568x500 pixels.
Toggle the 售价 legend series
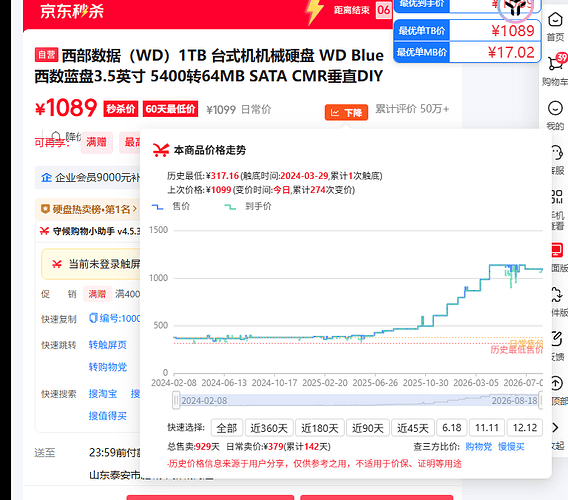(171, 207)
